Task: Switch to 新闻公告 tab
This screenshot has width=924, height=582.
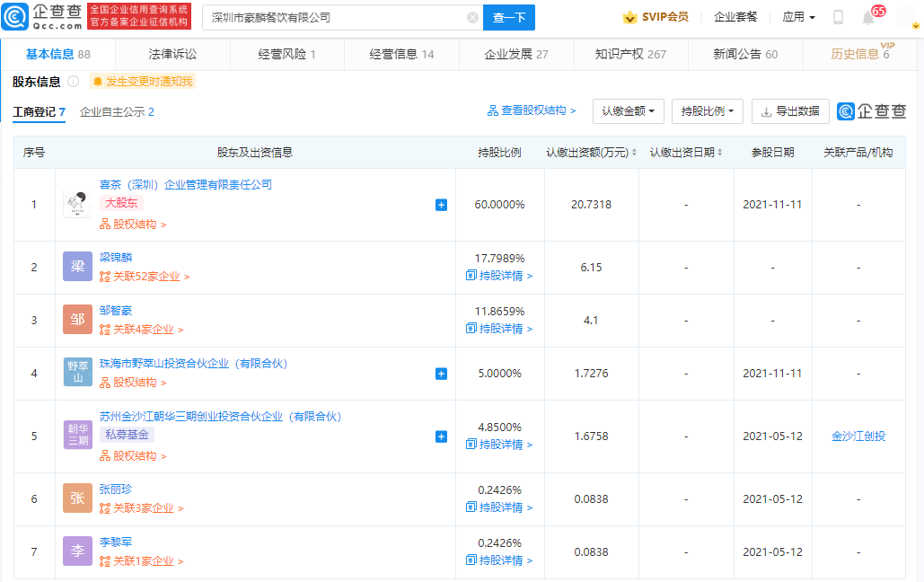Action: [745, 54]
